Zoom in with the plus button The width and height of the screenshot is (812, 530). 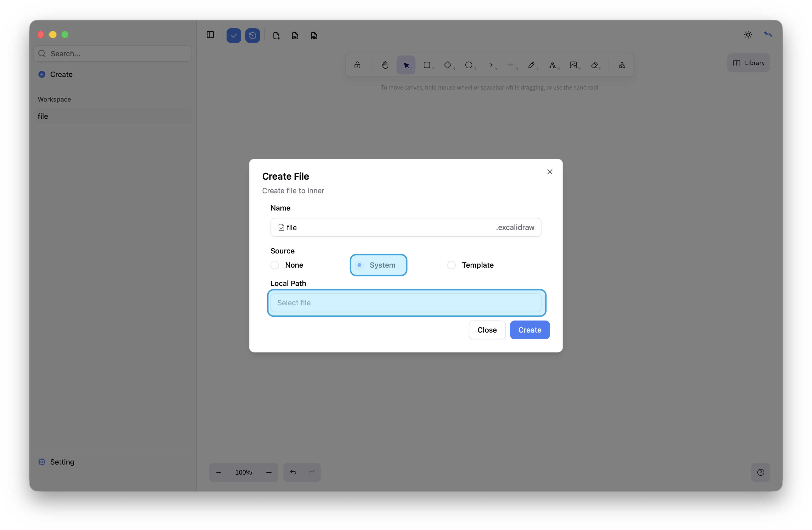point(269,472)
